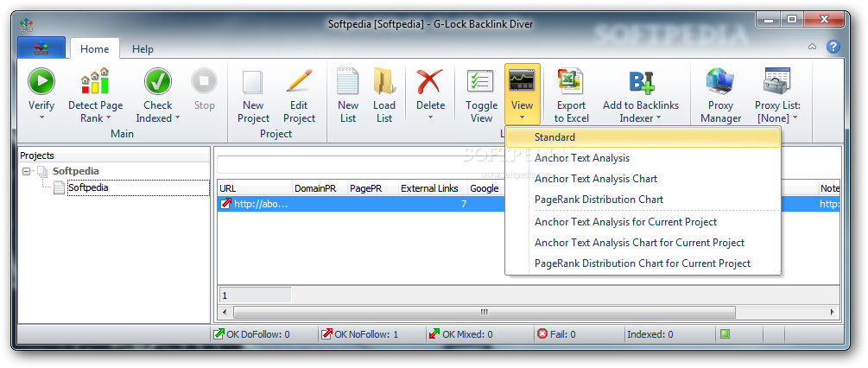Collapse the ribbon using the caret icon
The image size is (868, 368).
812,47
